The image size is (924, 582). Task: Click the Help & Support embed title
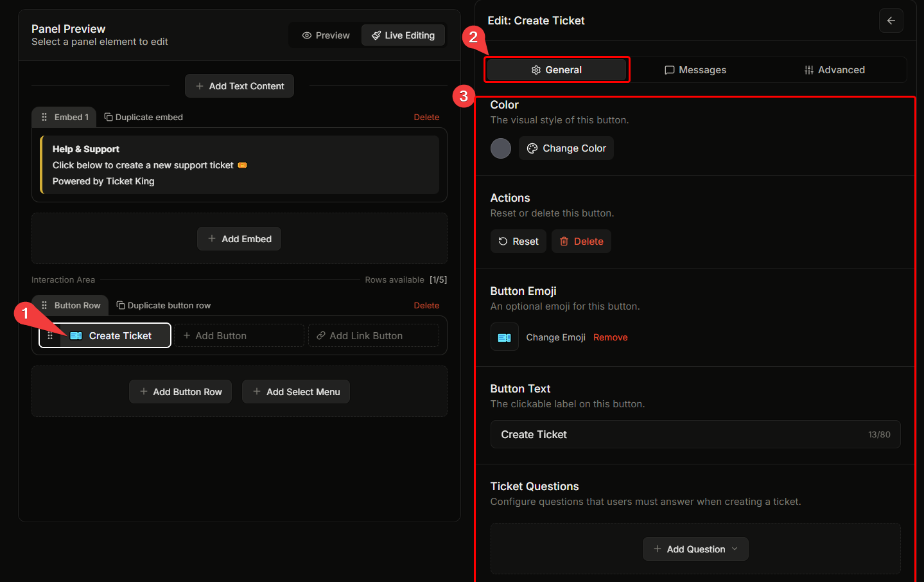coord(86,149)
